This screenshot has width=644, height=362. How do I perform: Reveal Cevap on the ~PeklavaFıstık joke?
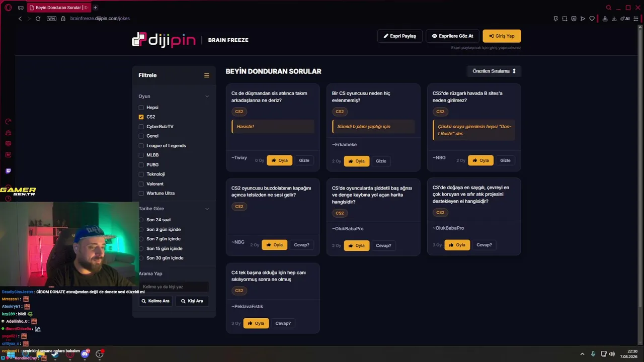pyautogui.click(x=283, y=323)
